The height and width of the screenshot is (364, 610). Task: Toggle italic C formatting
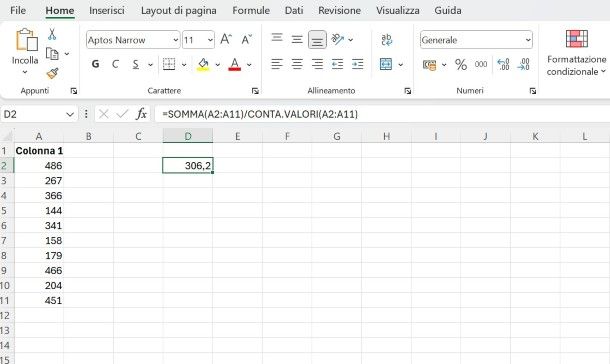click(115, 64)
